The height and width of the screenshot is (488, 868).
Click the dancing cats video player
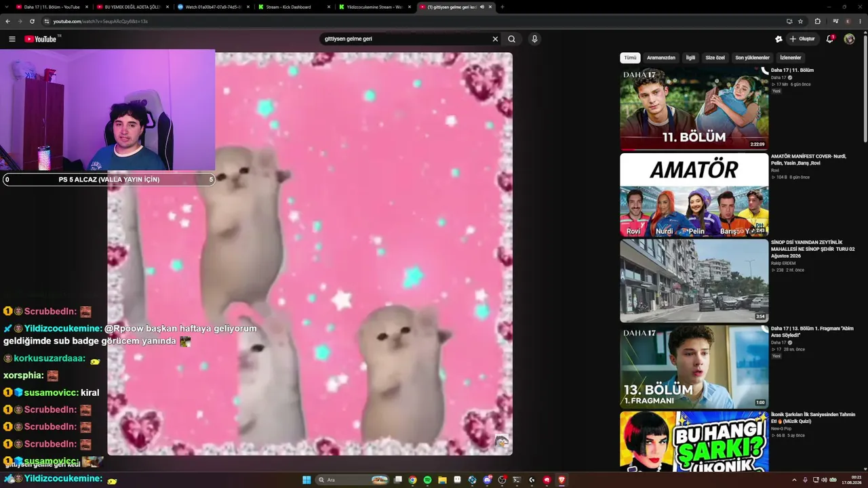tap(310, 254)
